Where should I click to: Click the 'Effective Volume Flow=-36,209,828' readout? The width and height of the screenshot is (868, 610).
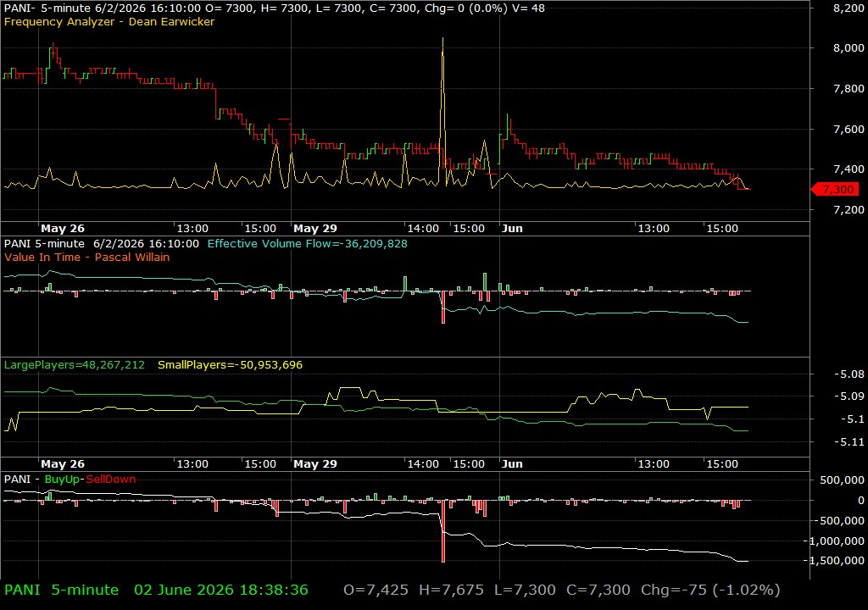pos(307,243)
